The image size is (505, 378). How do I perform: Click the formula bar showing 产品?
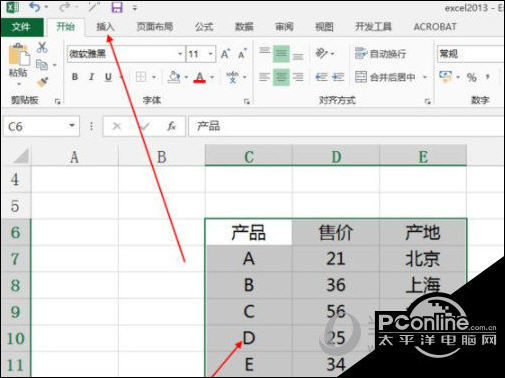pos(346,126)
